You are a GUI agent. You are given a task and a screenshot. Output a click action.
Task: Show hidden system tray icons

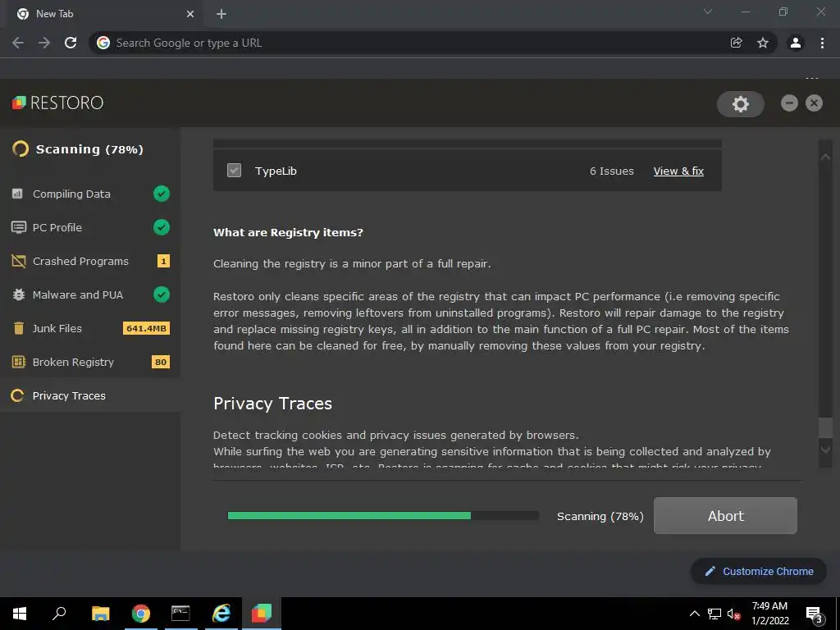(x=694, y=614)
